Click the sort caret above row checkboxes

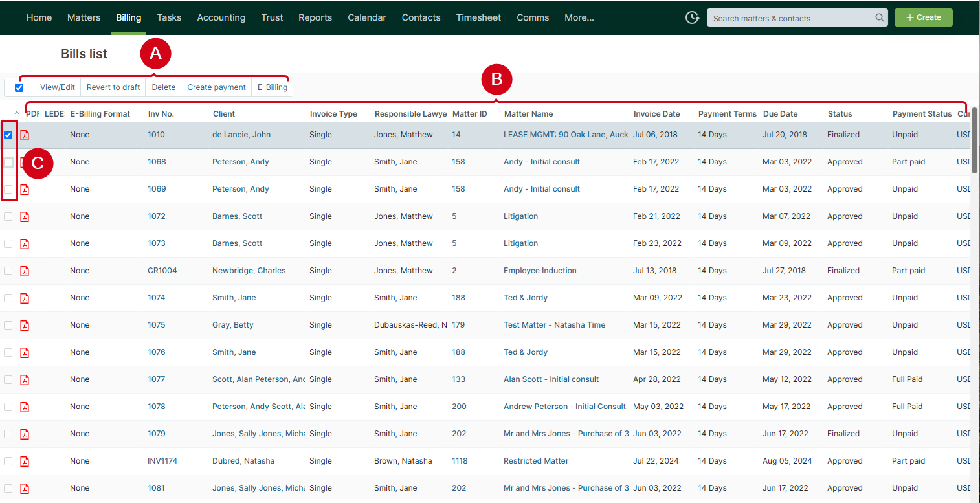point(16,113)
